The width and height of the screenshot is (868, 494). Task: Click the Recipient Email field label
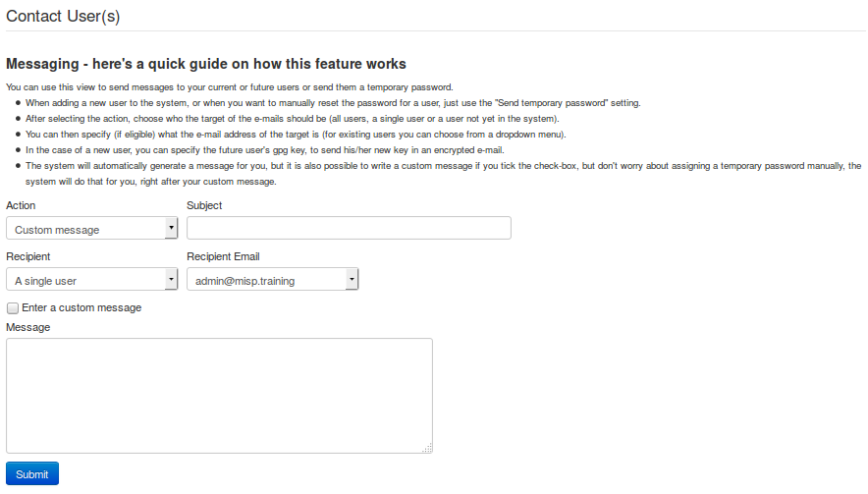tap(223, 256)
